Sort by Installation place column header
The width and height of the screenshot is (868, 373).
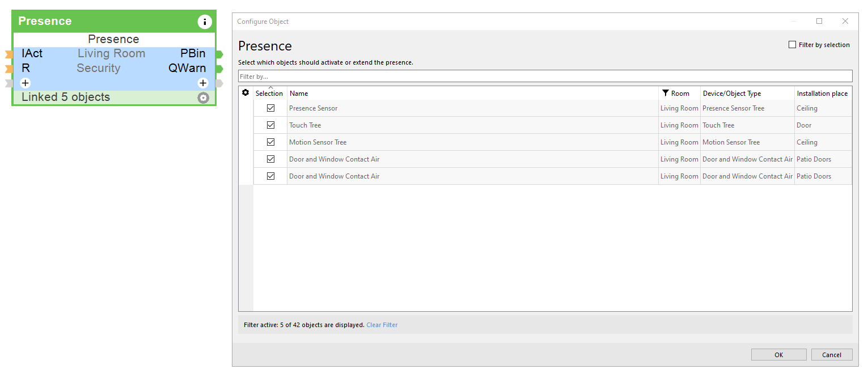[822, 94]
